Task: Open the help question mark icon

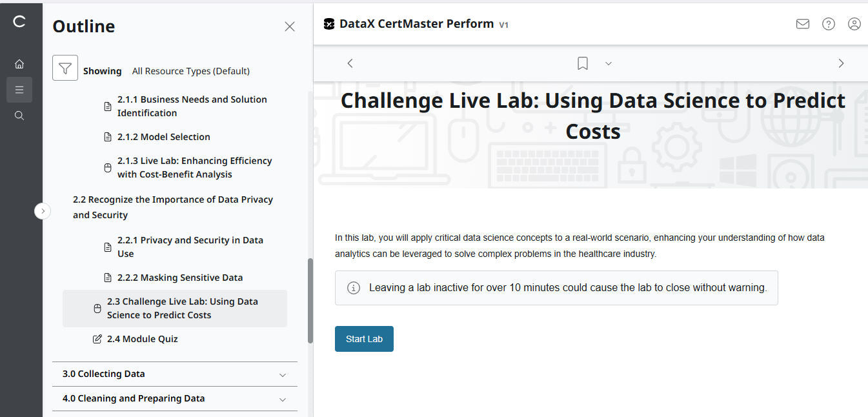Action: (x=828, y=24)
